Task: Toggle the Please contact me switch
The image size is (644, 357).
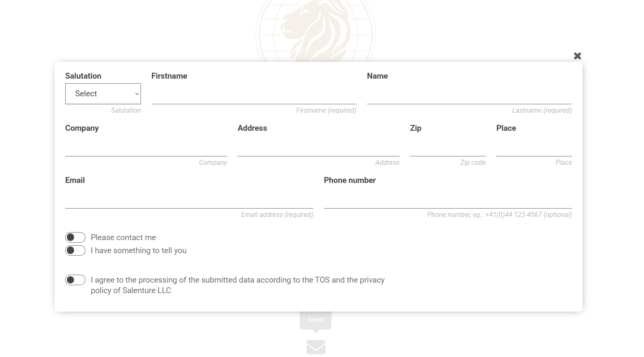Action: pos(75,238)
